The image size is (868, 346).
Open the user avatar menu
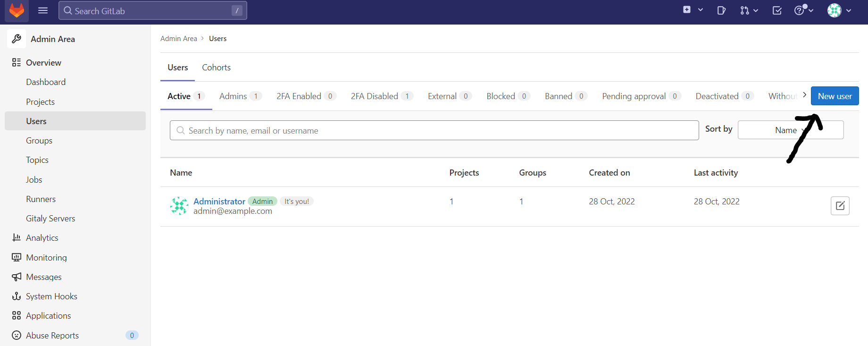[x=839, y=10]
